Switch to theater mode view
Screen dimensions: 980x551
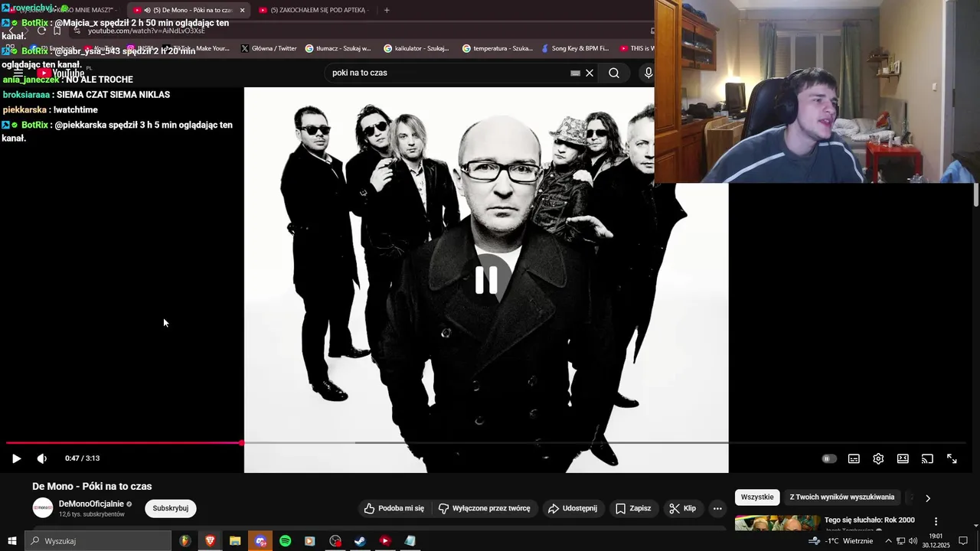click(x=903, y=458)
